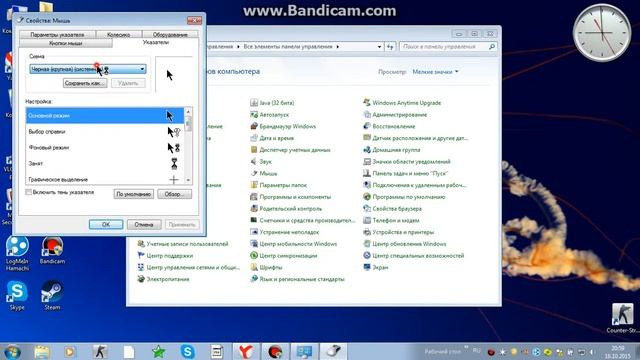Open Значки области уведомлений item
Viewport: 640px width, 360px height.
[x=407, y=162]
